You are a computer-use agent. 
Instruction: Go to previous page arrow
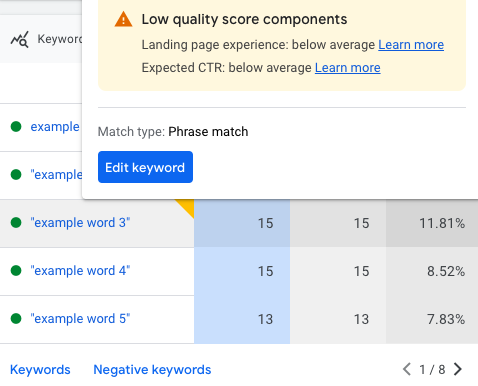click(407, 369)
